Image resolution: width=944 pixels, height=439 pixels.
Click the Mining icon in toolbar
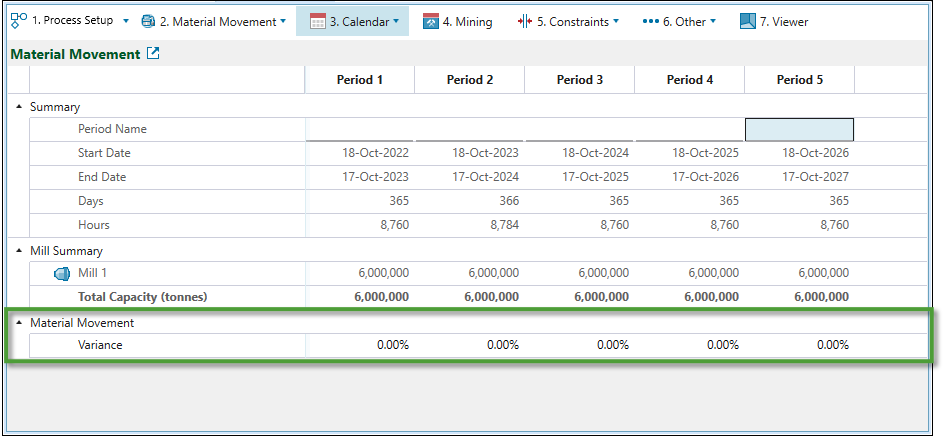(x=431, y=21)
